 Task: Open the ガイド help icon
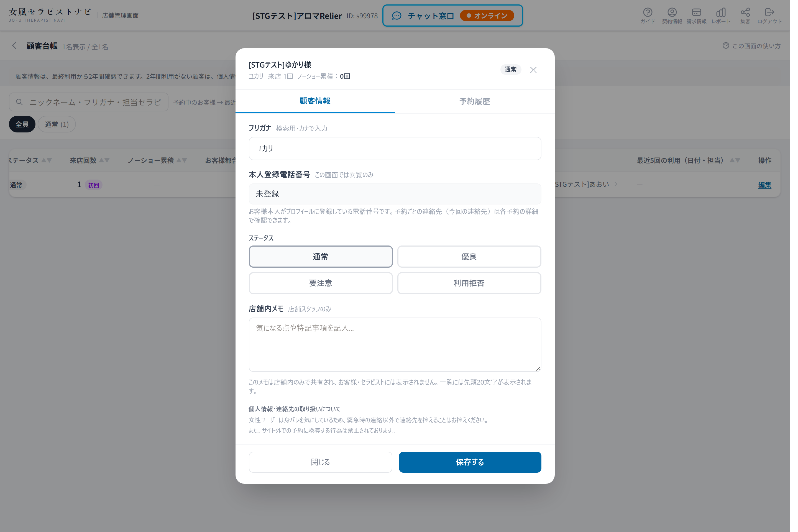pyautogui.click(x=647, y=16)
